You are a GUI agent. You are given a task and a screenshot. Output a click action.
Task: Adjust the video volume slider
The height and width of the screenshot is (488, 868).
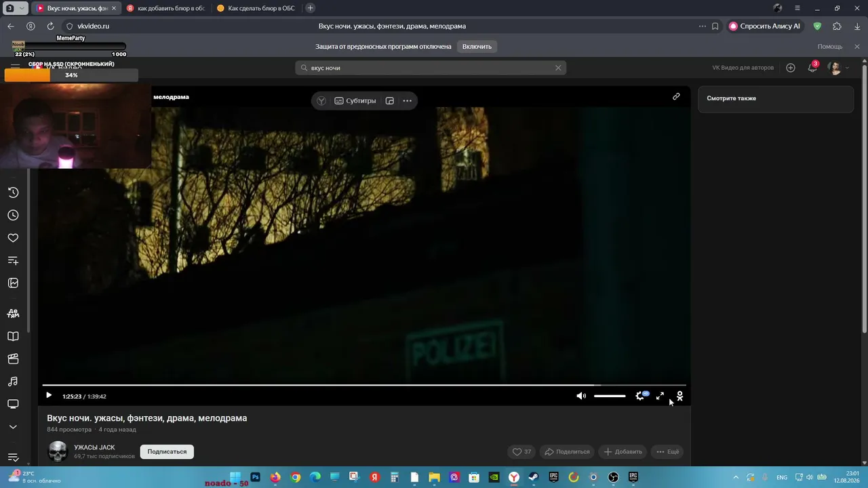(x=610, y=396)
